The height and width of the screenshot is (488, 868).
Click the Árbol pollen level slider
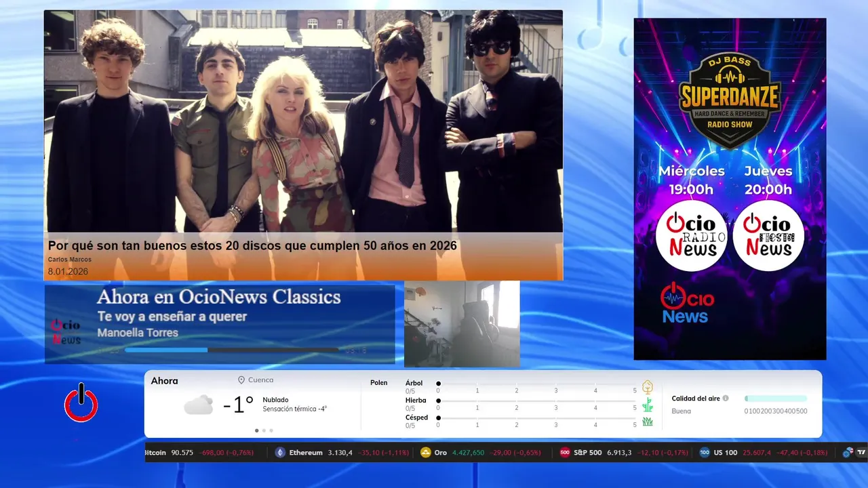pos(536,384)
